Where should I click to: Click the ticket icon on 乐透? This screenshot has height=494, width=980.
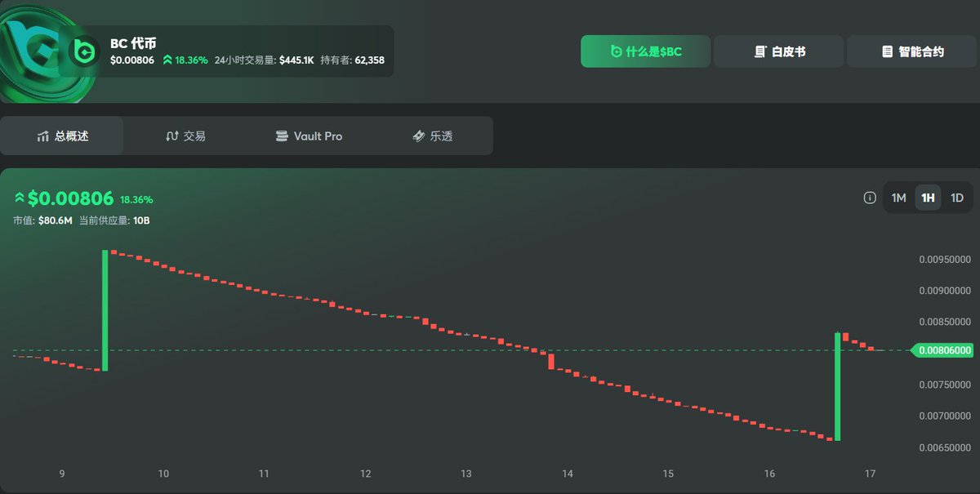[x=418, y=136]
